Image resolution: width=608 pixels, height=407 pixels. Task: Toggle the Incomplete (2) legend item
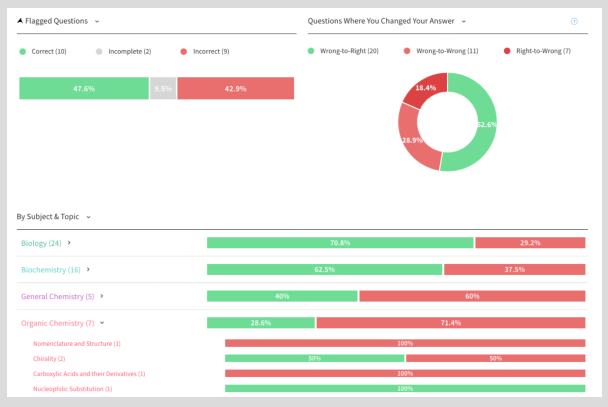click(124, 52)
